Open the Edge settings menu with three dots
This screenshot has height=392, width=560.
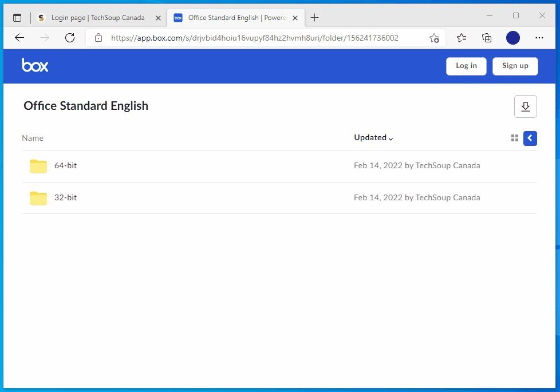coord(539,38)
